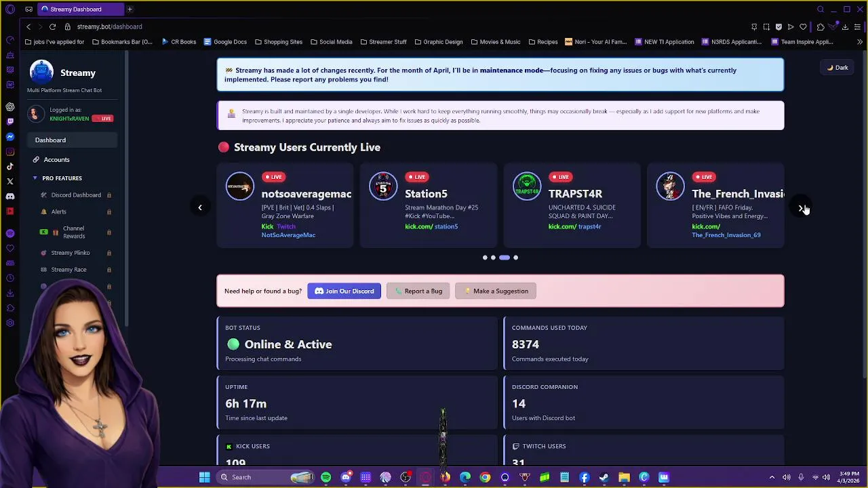The width and height of the screenshot is (868, 488).
Task: Go back using browser back arrow
Action: tap(28, 26)
